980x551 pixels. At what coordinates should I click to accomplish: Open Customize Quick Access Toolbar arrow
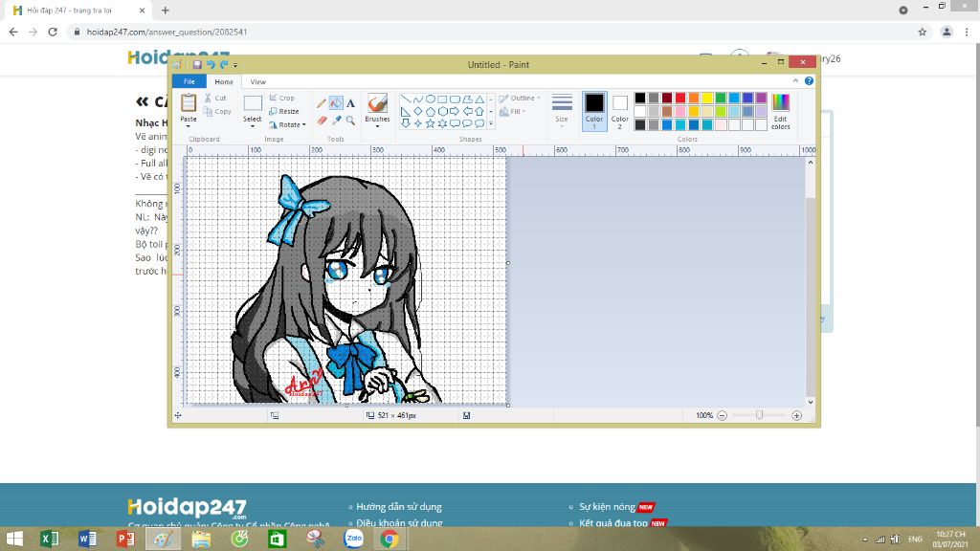coord(235,65)
